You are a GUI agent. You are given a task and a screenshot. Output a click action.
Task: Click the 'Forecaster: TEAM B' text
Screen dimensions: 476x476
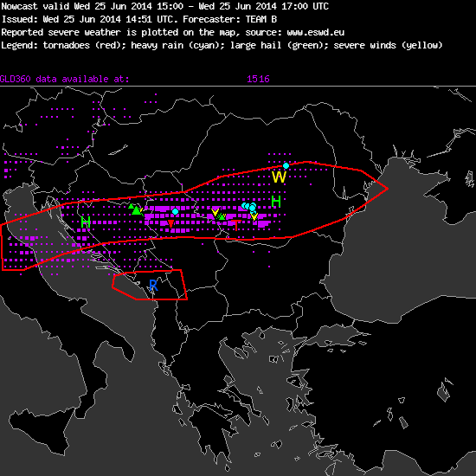[230, 19]
